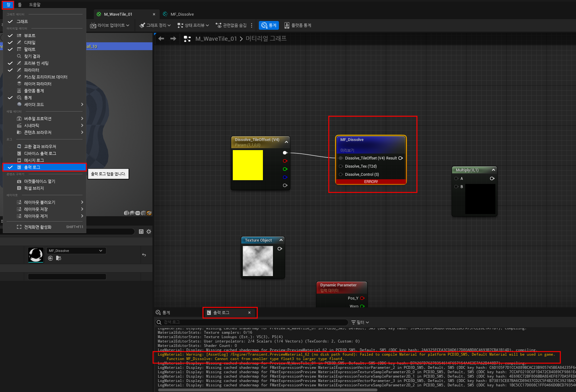576x392 pixels.
Task: Switch to the MF_Dissolve editor tab
Action: (x=182, y=14)
